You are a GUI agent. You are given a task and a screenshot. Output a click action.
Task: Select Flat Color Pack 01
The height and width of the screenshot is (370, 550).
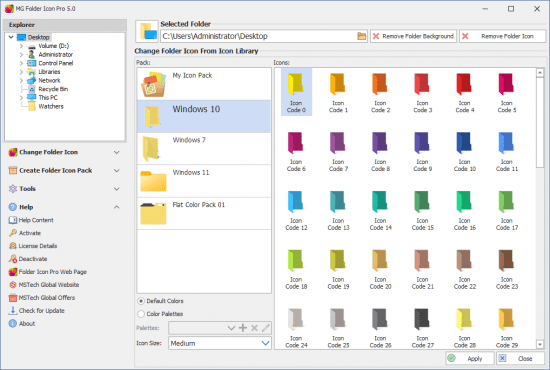[204, 213]
